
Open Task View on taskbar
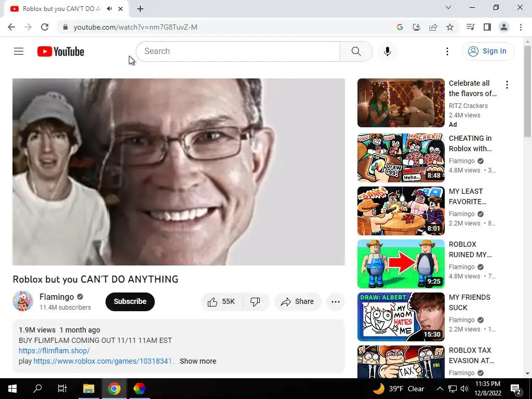(x=62, y=389)
